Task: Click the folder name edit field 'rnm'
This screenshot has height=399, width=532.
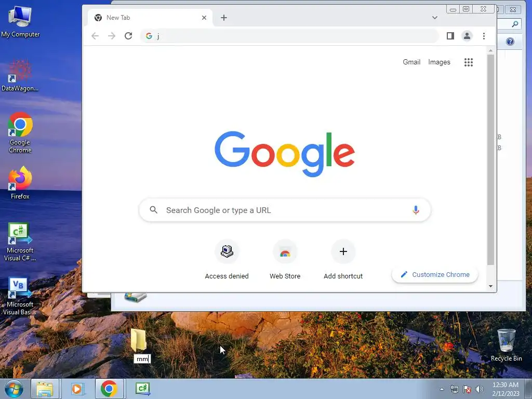Action: (x=142, y=359)
